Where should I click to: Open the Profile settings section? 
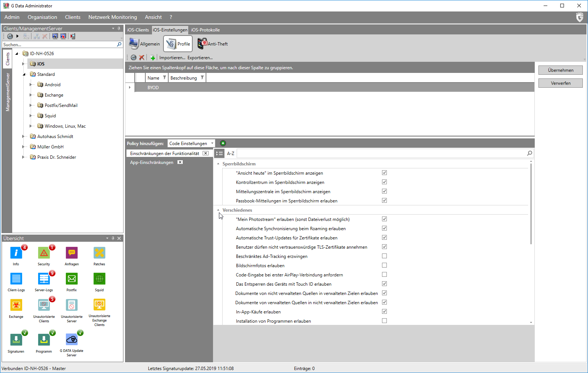click(178, 44)
